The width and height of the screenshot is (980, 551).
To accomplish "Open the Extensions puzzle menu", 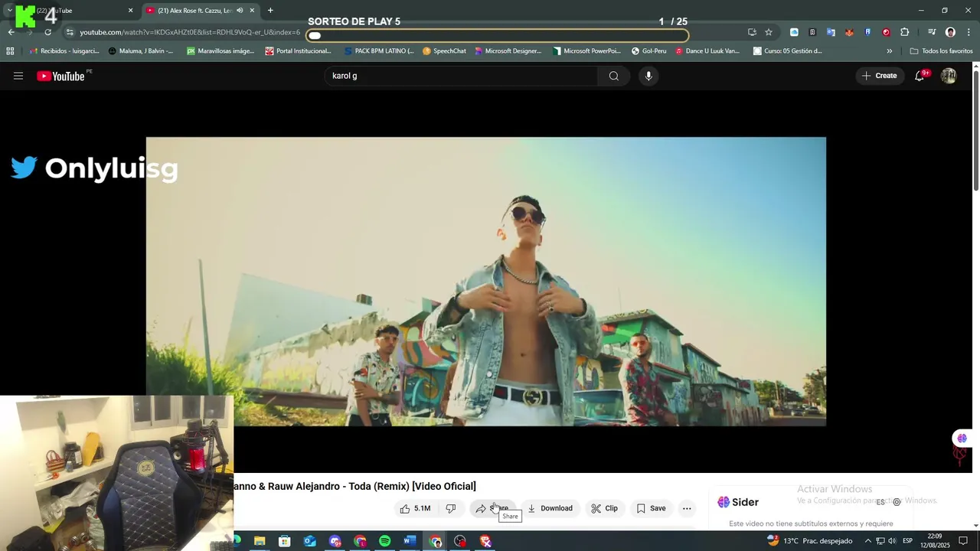I will click(x=905, y=32).
